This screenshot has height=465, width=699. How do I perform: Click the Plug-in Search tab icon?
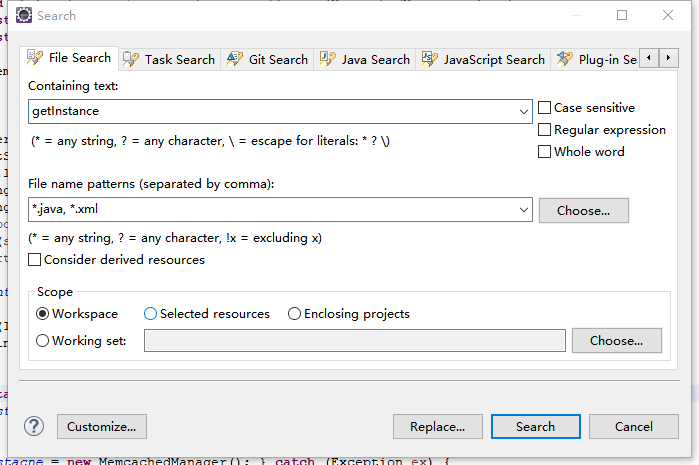pos(565,59)
